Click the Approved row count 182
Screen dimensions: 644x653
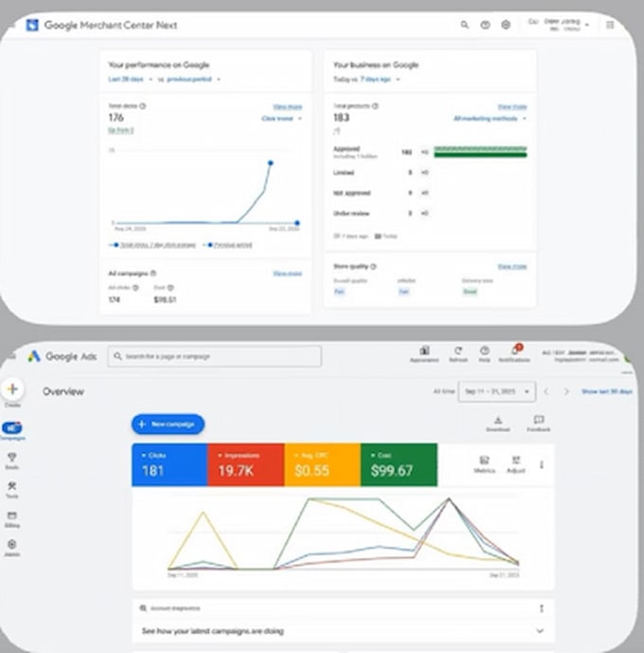pos(406,152)
